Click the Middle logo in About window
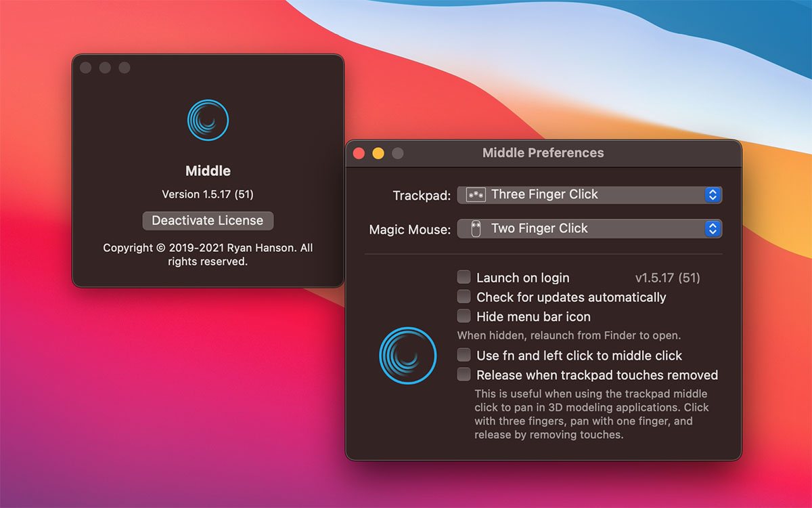 208,121
